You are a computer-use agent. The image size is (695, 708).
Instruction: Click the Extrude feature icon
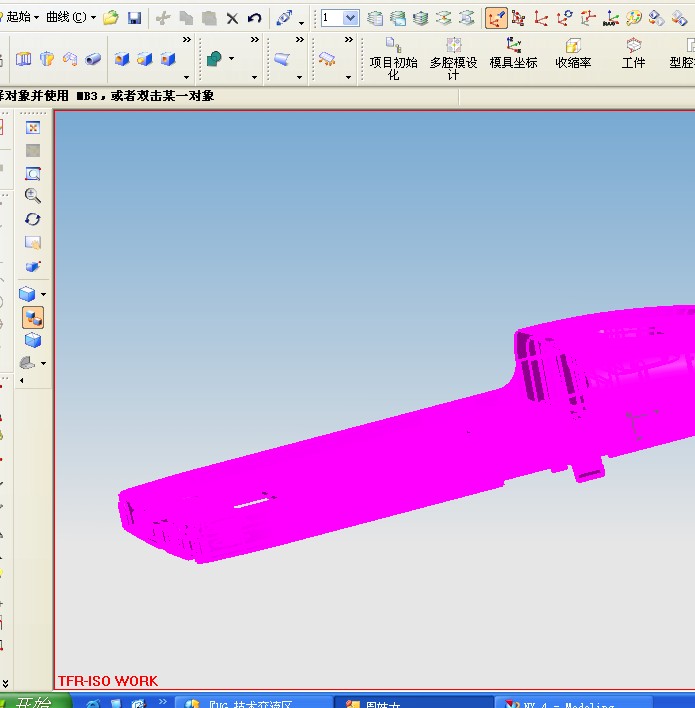(x=23, y=59)
